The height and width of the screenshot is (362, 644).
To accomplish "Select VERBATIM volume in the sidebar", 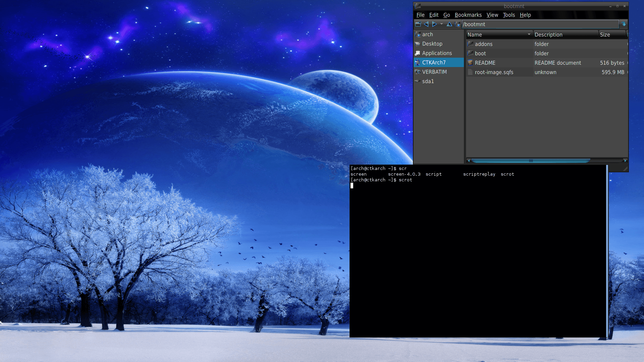I will tap(439, 72).
